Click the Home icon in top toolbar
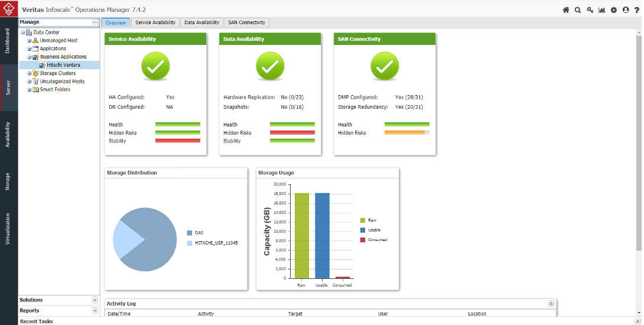The width and height of the screenshot is (644, 325). [x=565, y=10]
